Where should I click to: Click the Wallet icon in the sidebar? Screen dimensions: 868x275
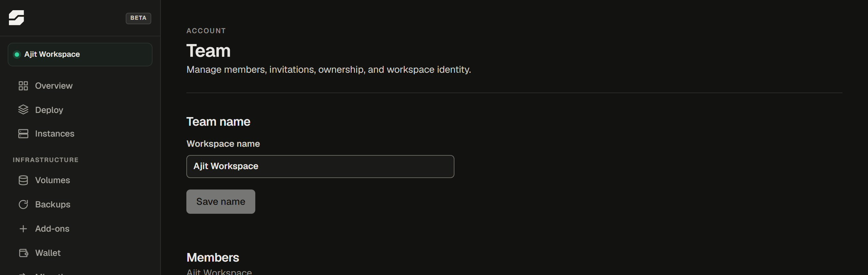pyautogui.click(x=23, y=253)
